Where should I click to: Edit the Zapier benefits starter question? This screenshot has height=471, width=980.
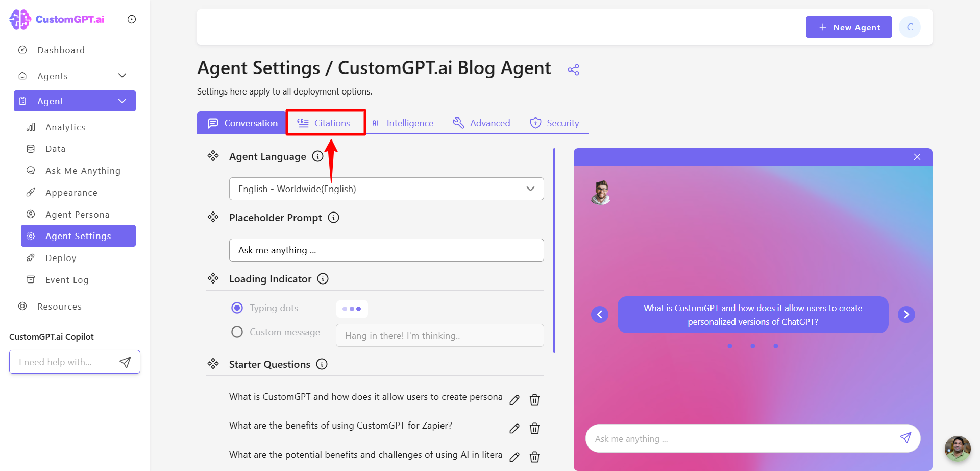pos(514,429)
